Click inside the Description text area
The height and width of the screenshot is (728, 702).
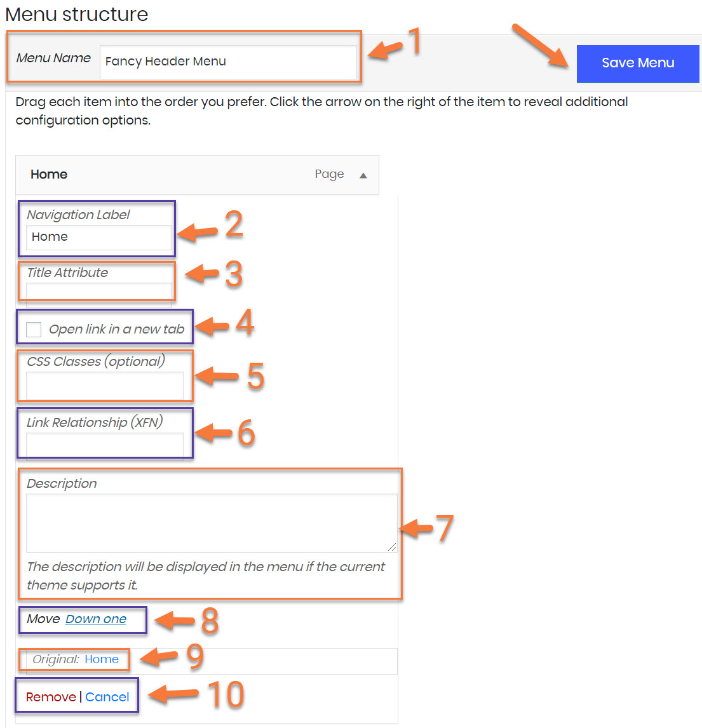click(x=211, y=522)
